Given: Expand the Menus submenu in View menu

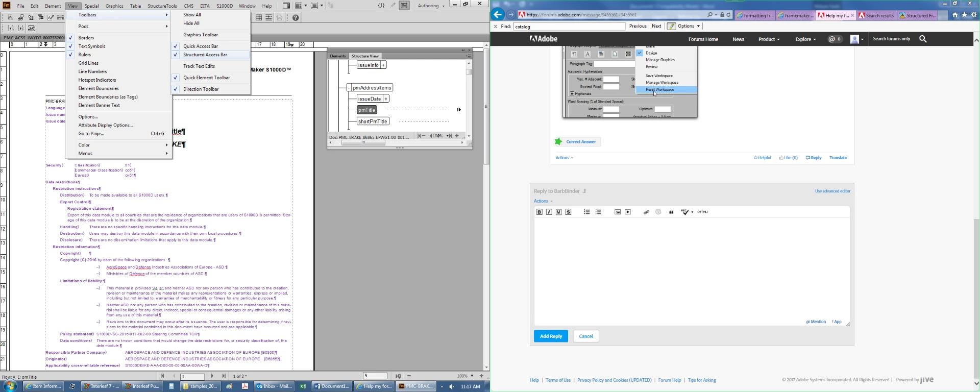Looking at the screenshot, I should 118,154.
